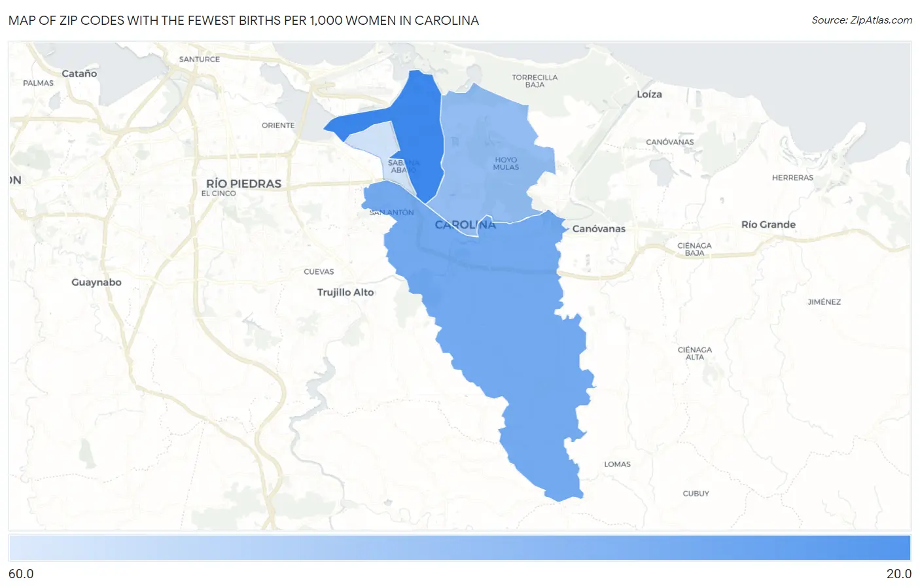This screenshot has height=588, width=920.
Task: Click the PALMAS map label
Action: coord(38,83)
